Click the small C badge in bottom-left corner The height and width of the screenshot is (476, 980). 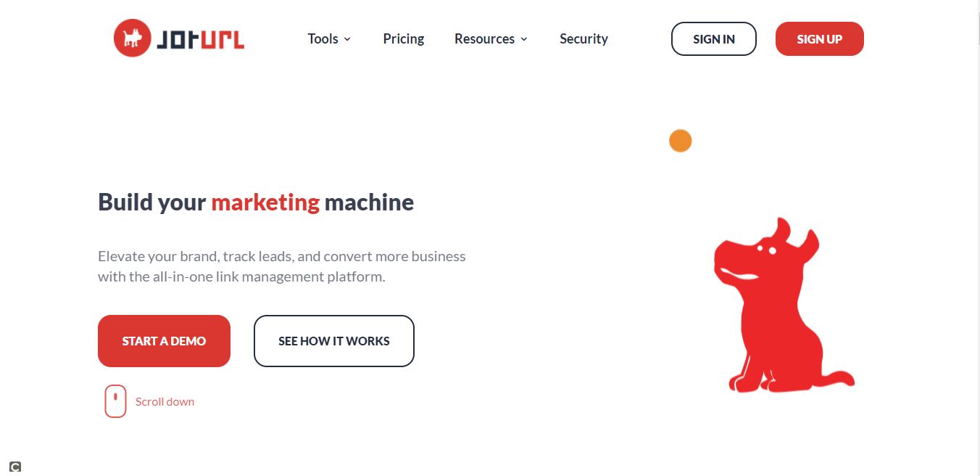(15, 467)
